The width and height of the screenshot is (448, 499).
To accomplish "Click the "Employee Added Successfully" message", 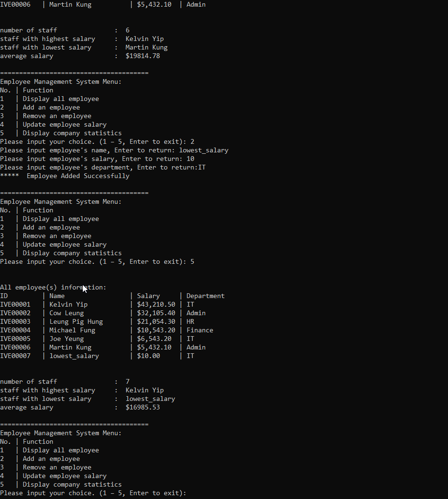I will (x=78, y=176).
